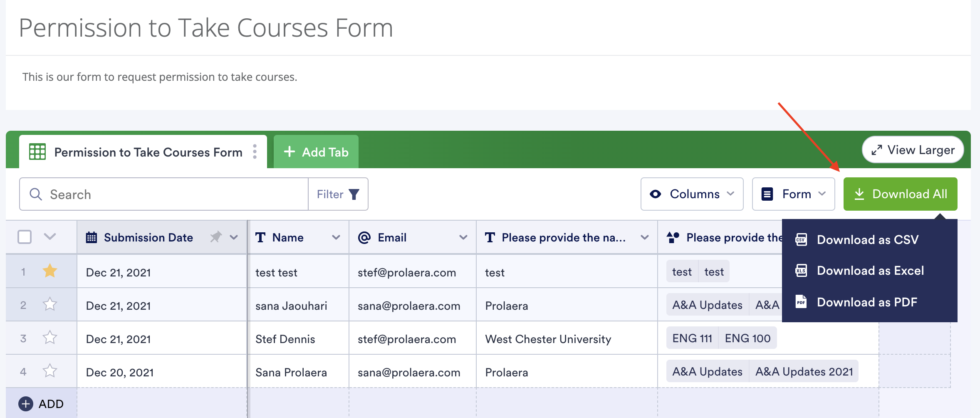Click the funnel filter icon
Viewport: 980px width, 418px height.
pyautogui.click(x=354, y=194)
